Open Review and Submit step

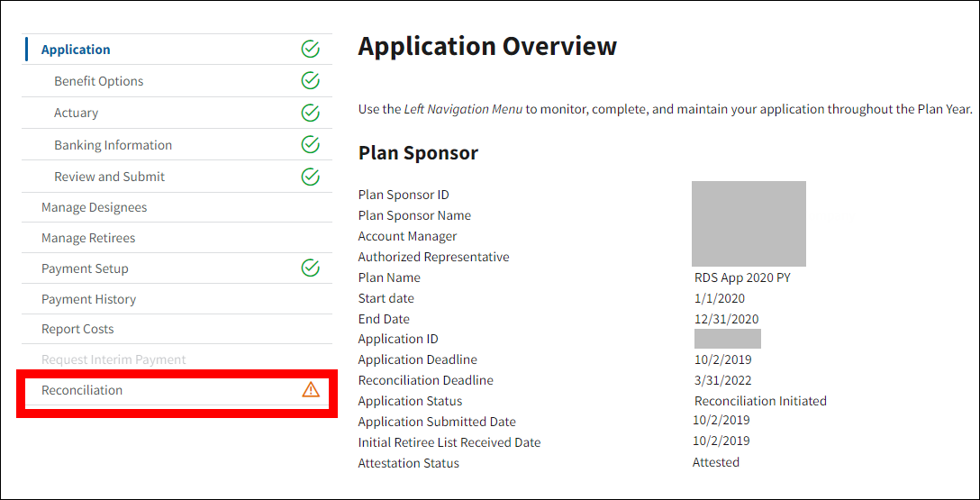pyautogui.click(x=109, y=177)
